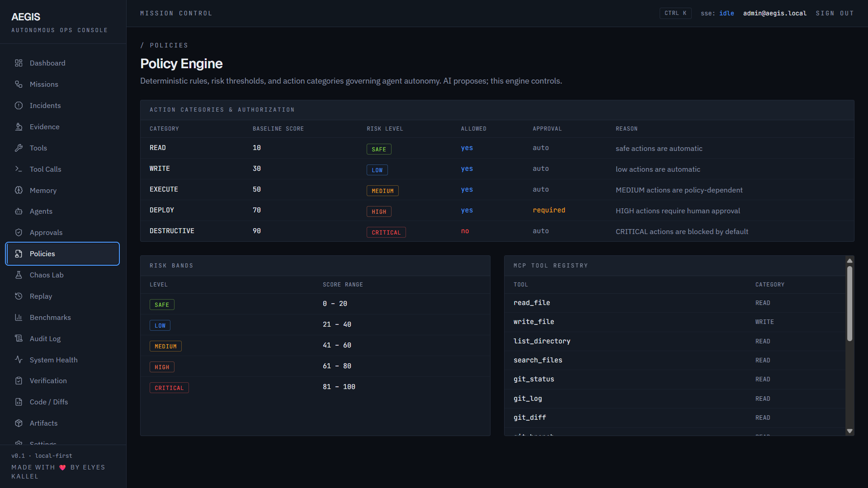Click the Missions sidebar icon

tap(19, 84)
